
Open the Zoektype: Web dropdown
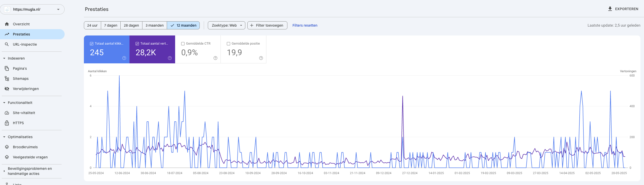[226, 25]
